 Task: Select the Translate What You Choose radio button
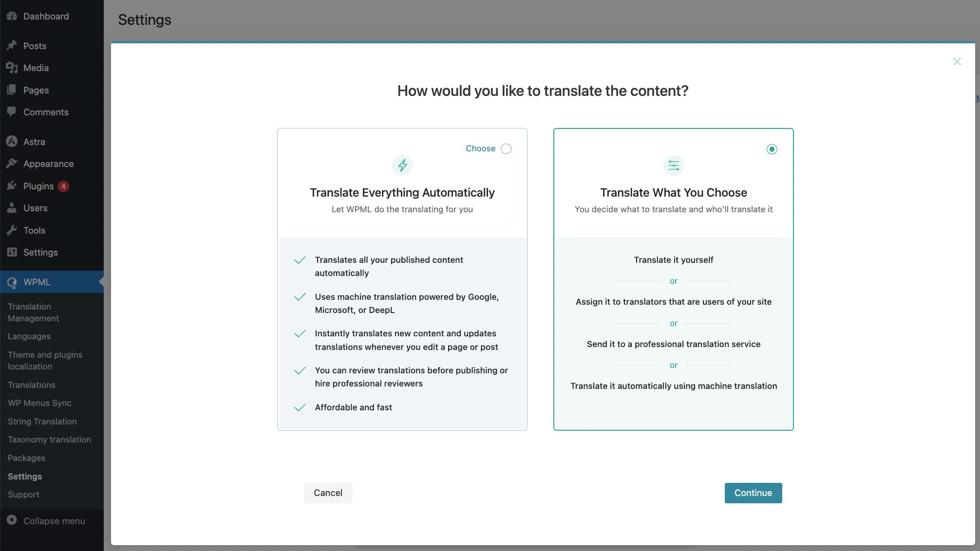(772, 149)
